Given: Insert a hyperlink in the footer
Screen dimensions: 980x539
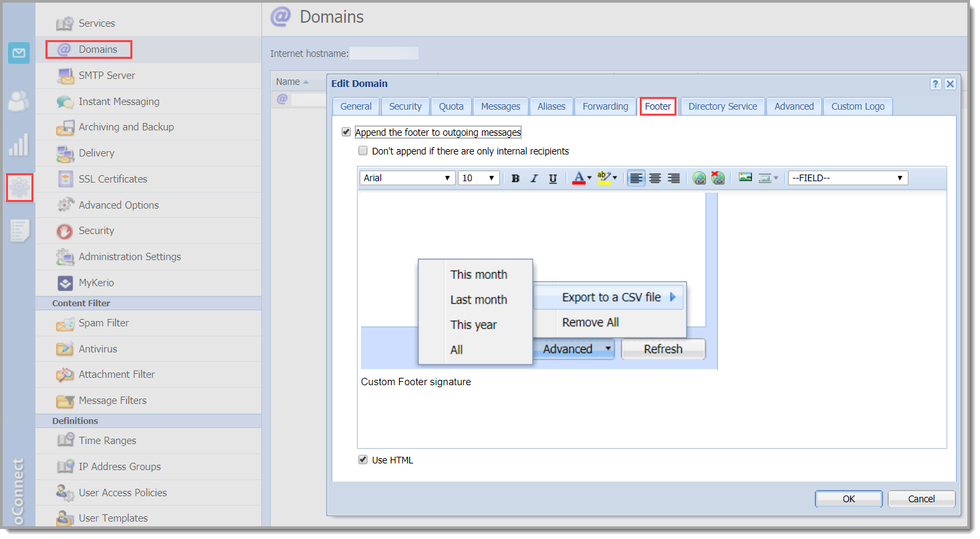Looking at the screenshot, I should pyautogui.click(x=699, y=179).
